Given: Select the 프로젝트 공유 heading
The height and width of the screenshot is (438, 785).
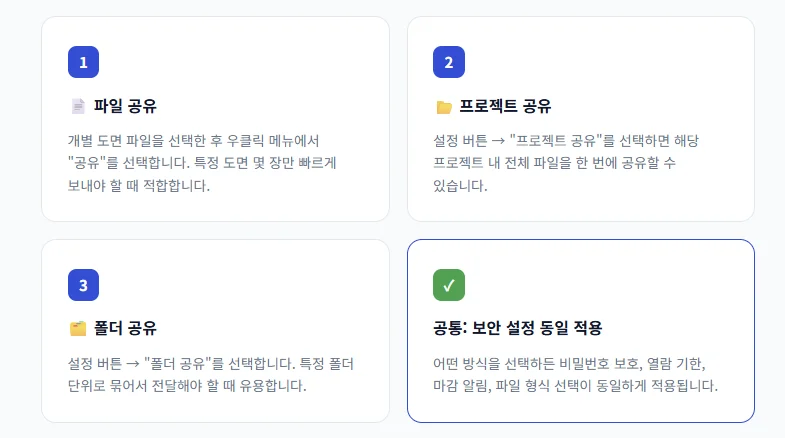Looking at the screenshot, I should [x=505, y=106].
